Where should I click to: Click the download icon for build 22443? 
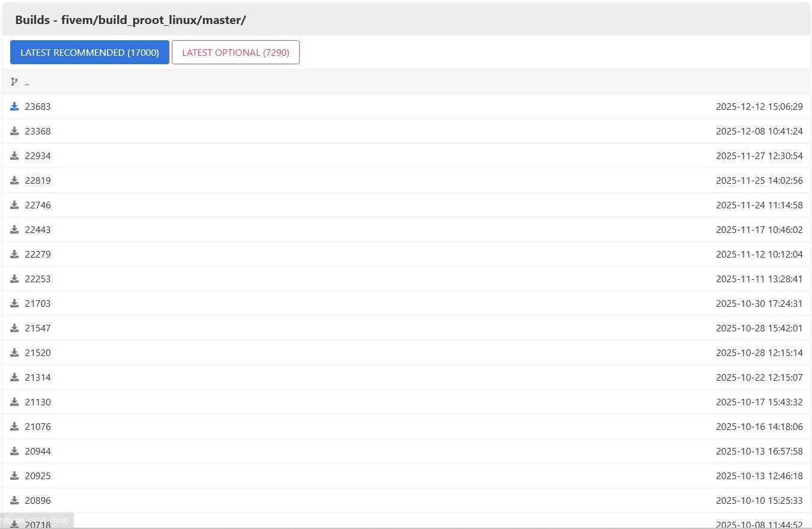coord(14,229)
